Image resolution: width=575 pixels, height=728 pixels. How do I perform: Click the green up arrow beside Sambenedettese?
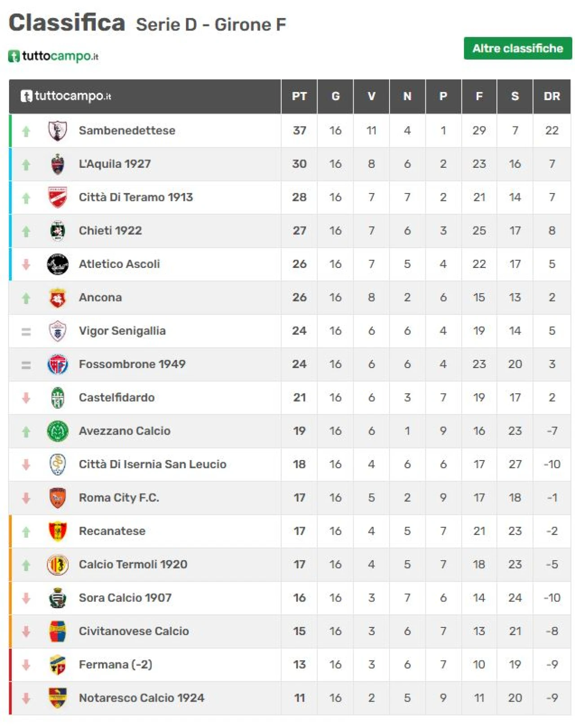tap(26, 131)
